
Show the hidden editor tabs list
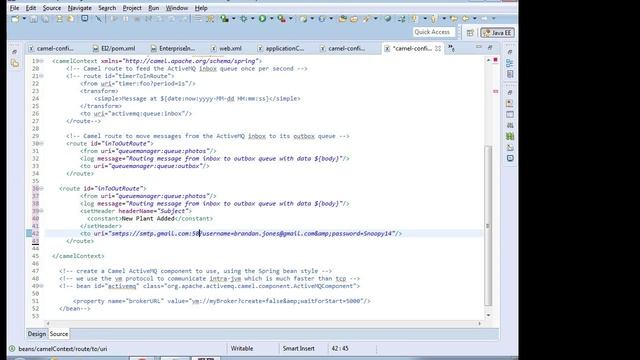[451, 48]
